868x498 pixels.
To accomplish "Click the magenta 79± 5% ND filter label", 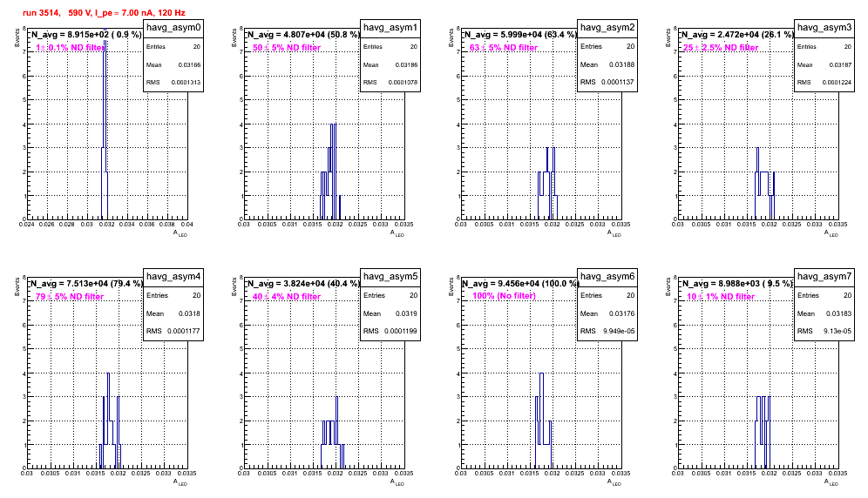I will coord(70,297).
